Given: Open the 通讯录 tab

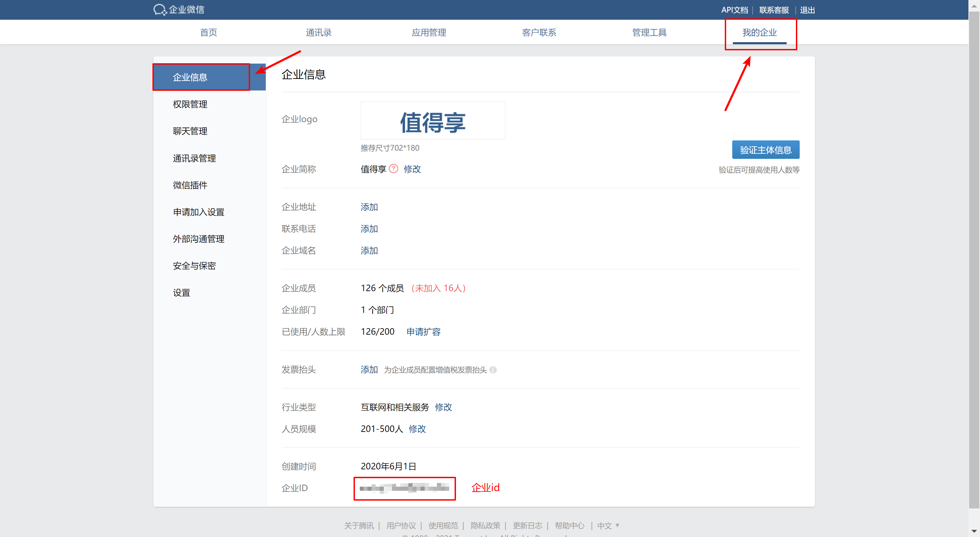Looking at the screenshot, I should 318,32.
